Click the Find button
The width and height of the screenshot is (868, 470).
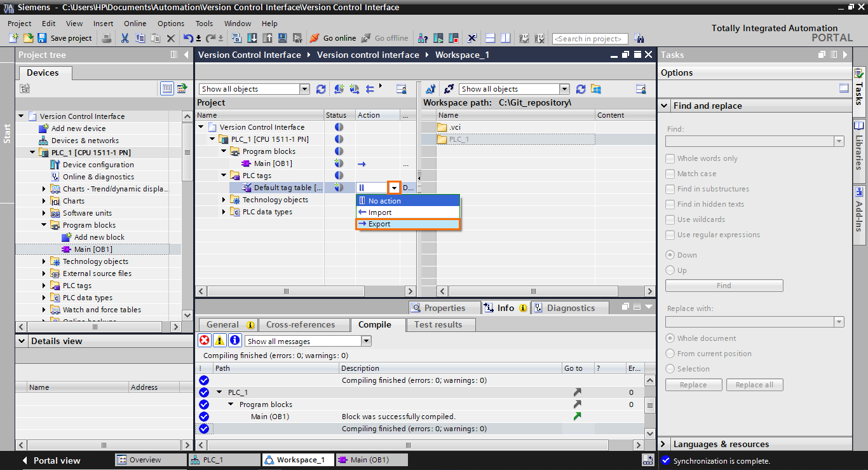(x=724, y=284)
